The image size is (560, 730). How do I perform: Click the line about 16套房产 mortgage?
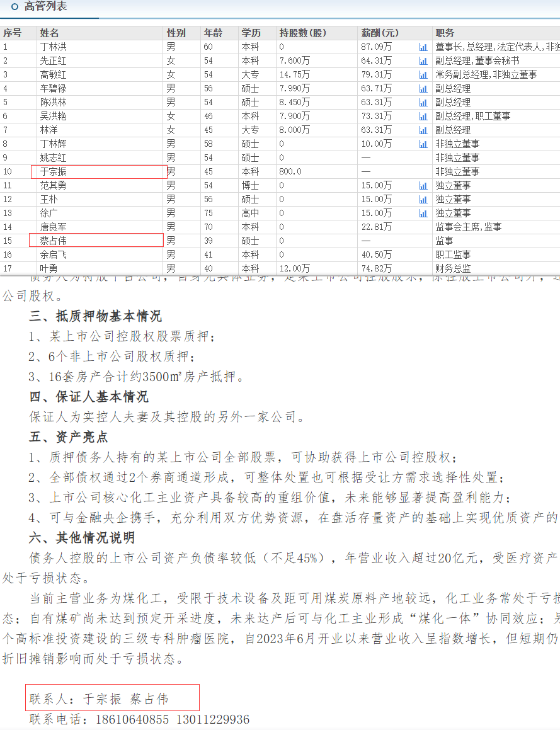tap(137, 377)
